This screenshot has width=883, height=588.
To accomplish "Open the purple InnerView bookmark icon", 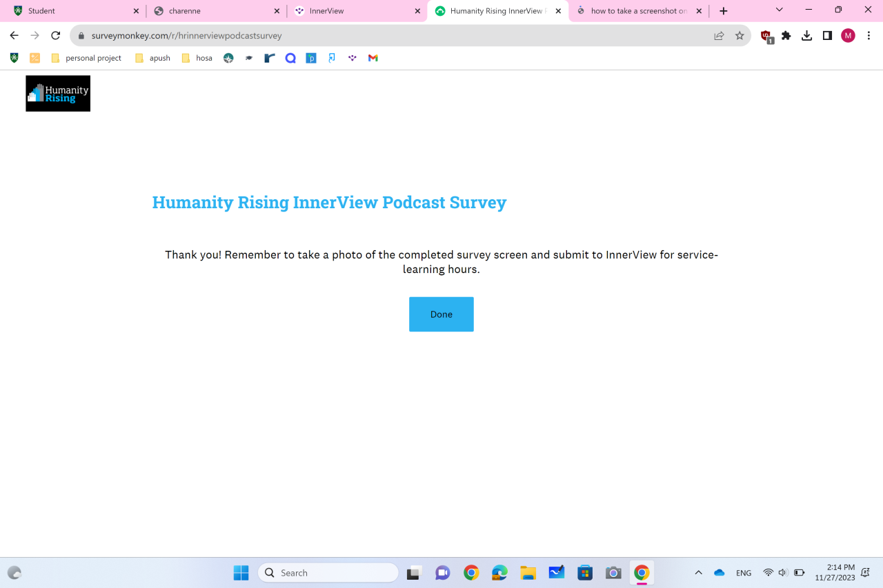I will tap(353, 58).
